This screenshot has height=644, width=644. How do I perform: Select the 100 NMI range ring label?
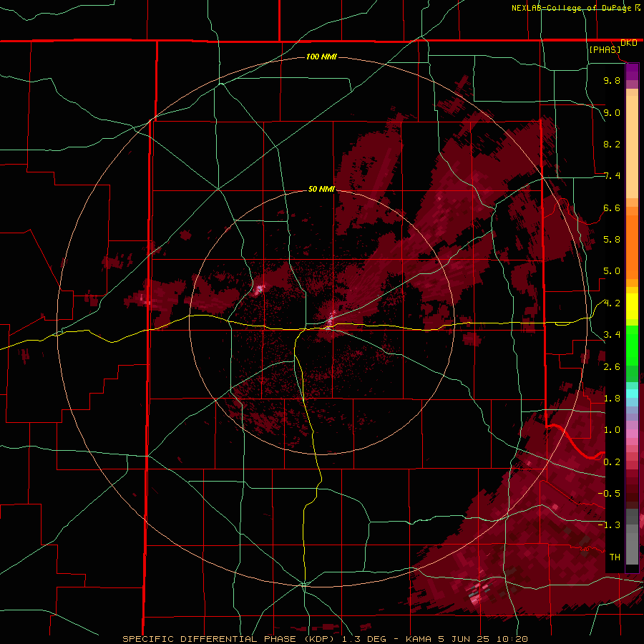tap(321, 57)
